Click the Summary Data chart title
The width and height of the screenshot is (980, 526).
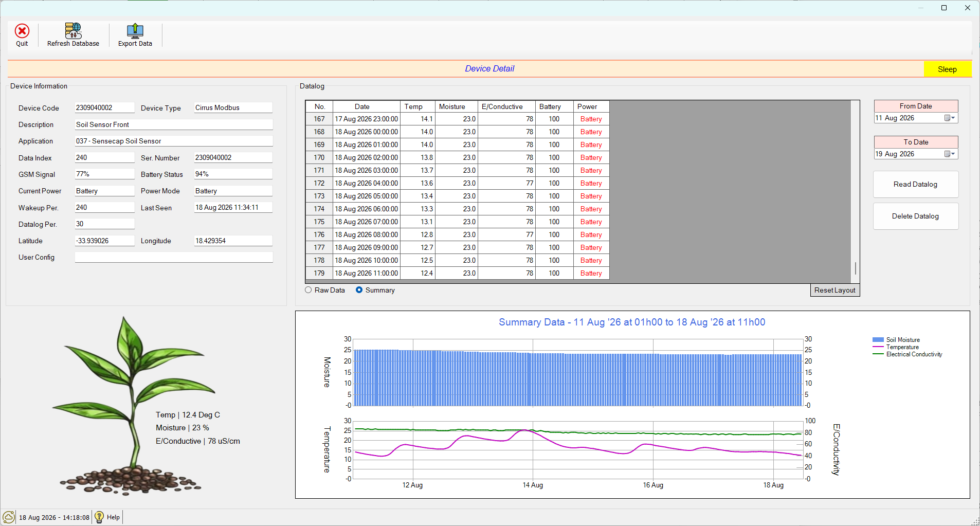coord(632,322)
